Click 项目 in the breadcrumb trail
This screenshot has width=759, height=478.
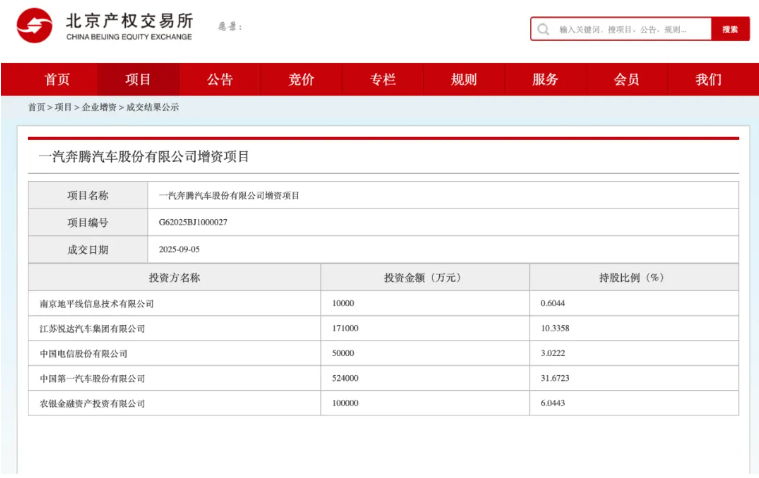click(63, 107)
